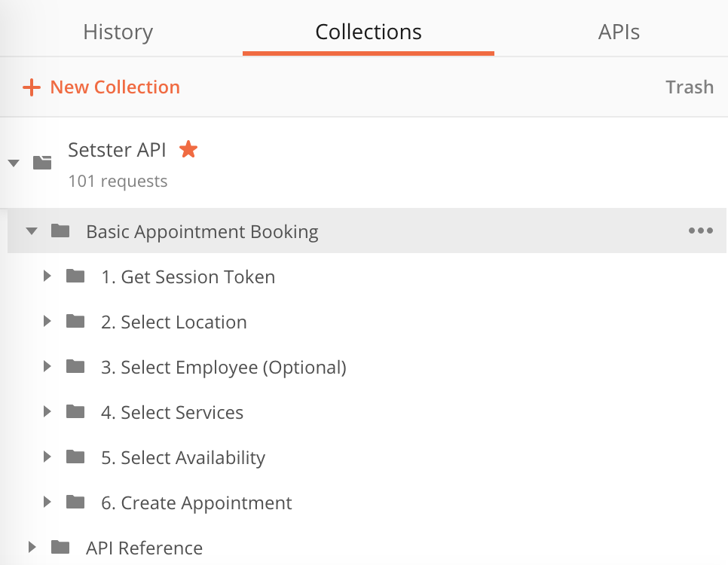Click the folder icon for 4. Select Services
The width and height of the screenshot is (728, 565).
75,411
